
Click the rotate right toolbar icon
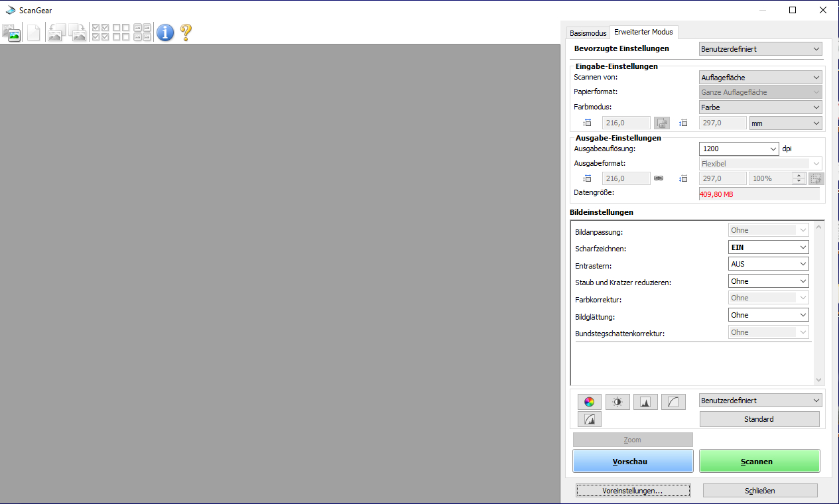(78, 32)
